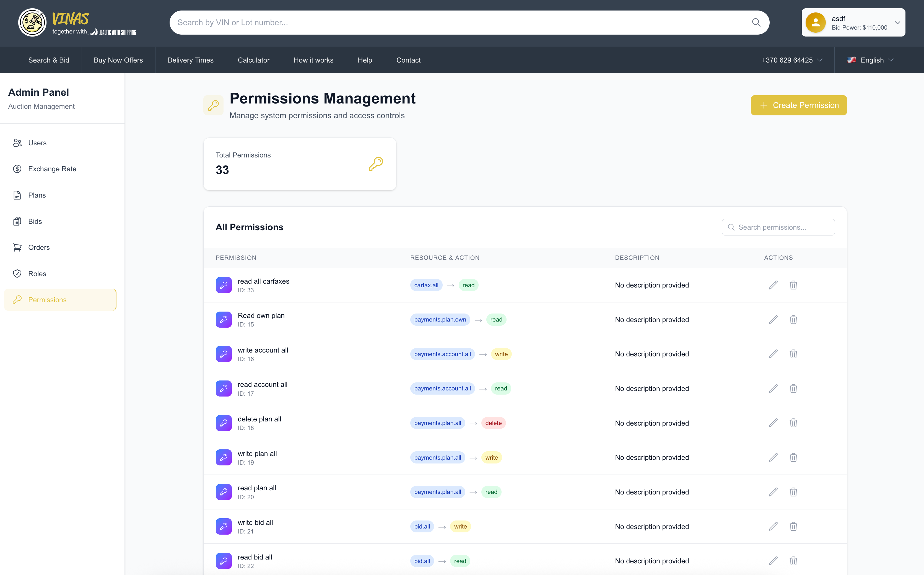
Task: Click the Create Permission button
Action: point(798,105)
